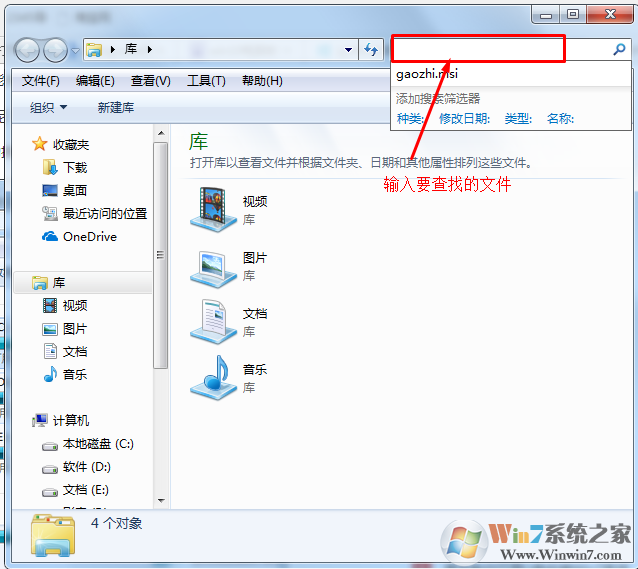Select the 库 node in the navigation pane

coord(83,282)
